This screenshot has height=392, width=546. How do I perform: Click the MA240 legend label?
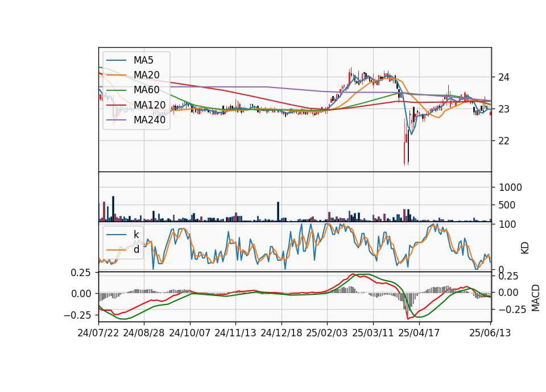click(x=150, y=120)
